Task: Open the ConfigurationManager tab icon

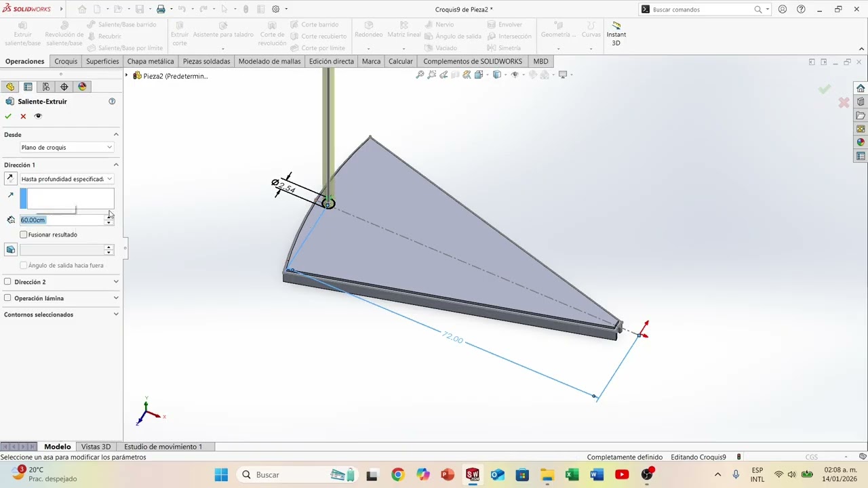Action: coord(46,87)
